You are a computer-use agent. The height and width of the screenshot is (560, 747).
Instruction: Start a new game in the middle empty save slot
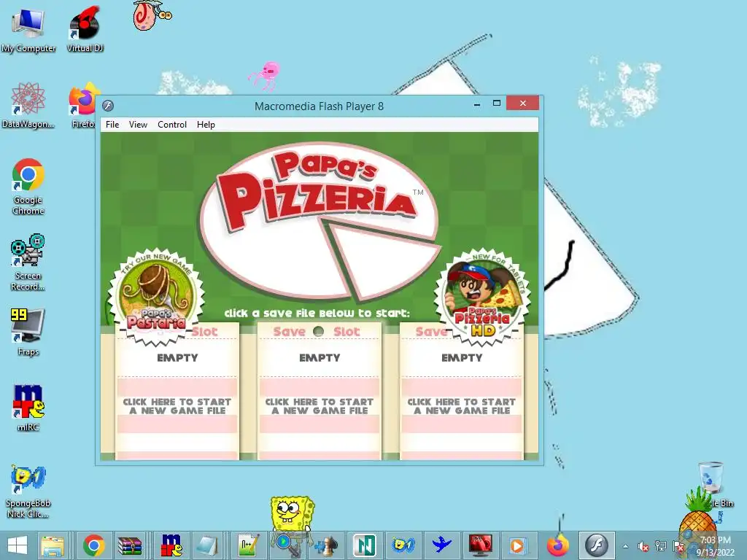click(x=320, y=406)
